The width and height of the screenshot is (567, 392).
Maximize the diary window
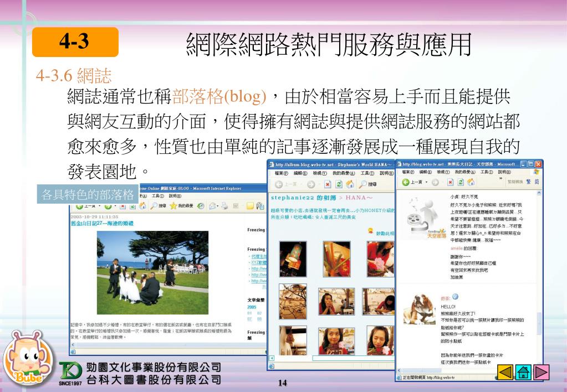tap(531, 164)
